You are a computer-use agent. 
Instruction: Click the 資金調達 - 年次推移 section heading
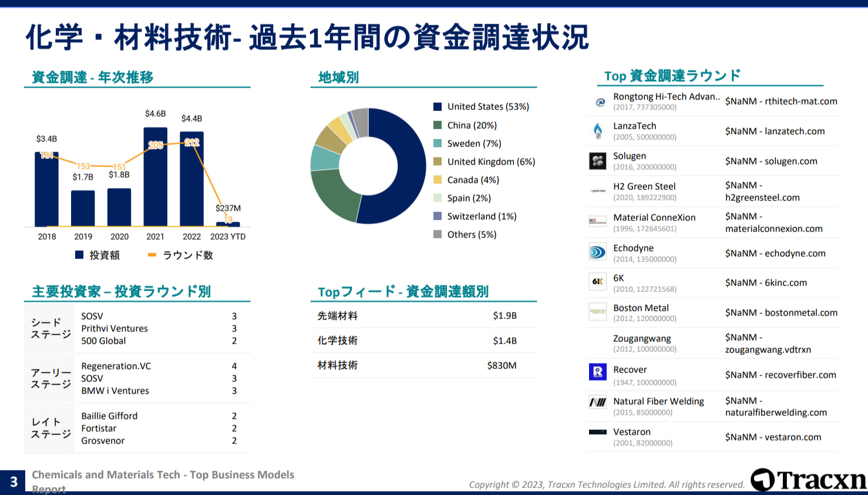(x=92, y=77)
